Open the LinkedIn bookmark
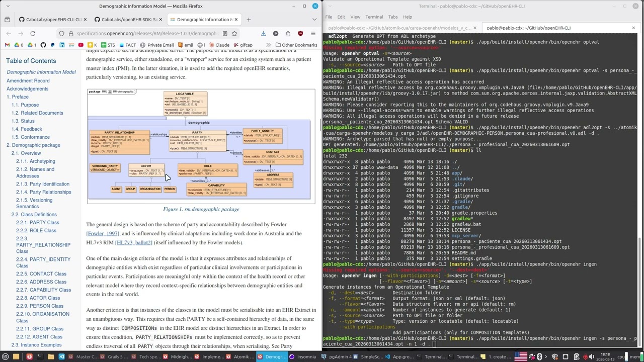This screenshot has width=644, height=362. [62, 45]
